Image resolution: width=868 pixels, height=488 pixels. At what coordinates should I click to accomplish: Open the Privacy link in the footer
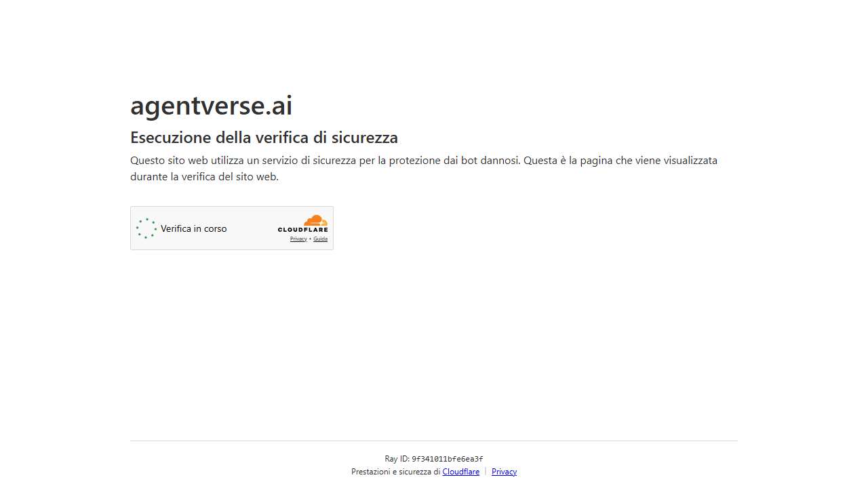pyautogui.click(x=504, y=472)
